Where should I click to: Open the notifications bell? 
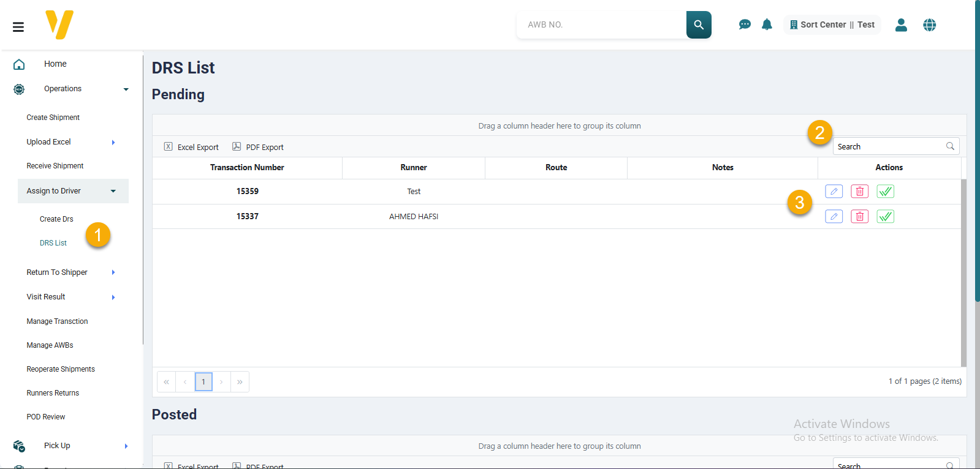click(767, 24)
